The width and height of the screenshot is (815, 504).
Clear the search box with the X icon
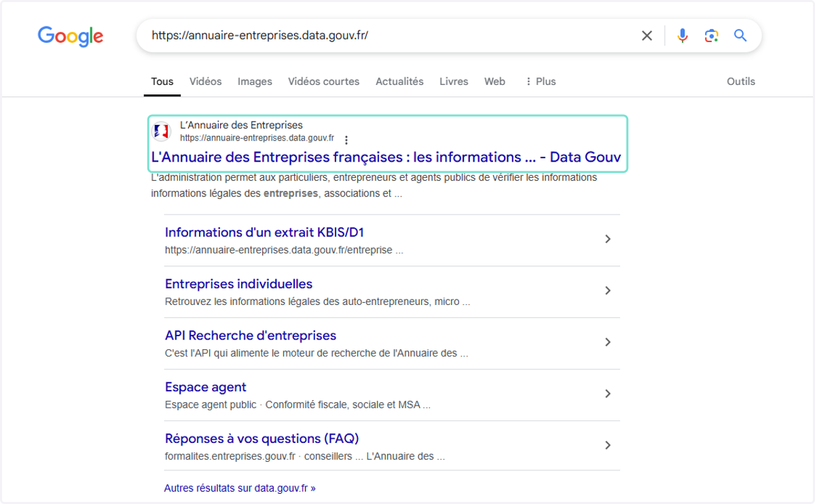pos(647,35)
